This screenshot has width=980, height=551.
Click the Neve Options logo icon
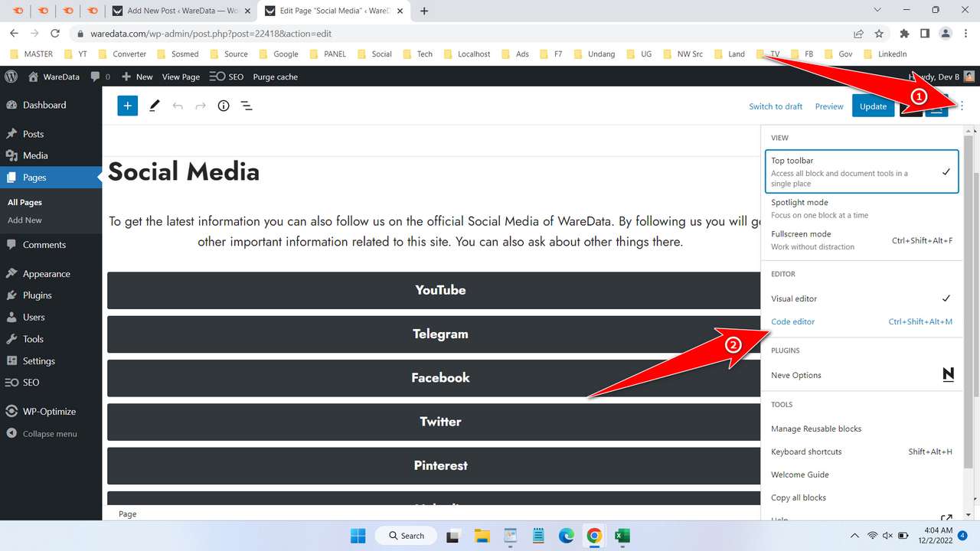click(948, 375)
